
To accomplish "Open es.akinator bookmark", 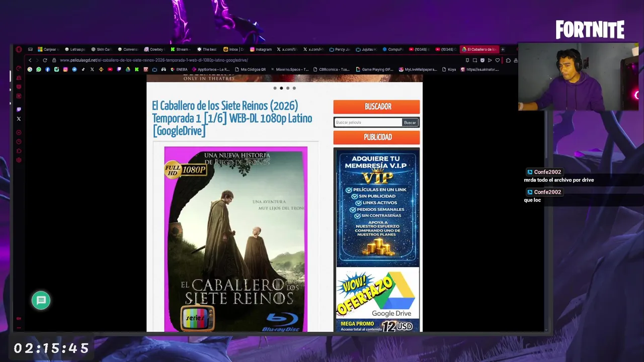I will [x=480, y=69].
